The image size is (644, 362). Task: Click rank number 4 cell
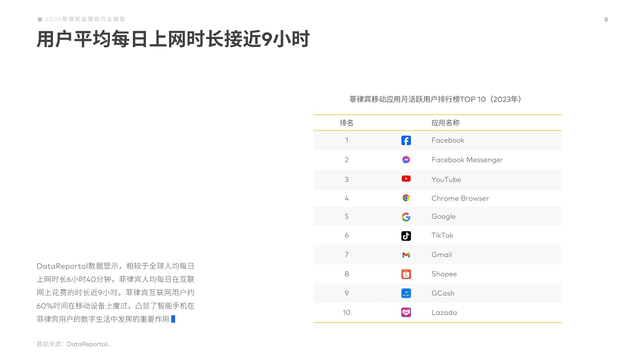[x=347, y=198]
